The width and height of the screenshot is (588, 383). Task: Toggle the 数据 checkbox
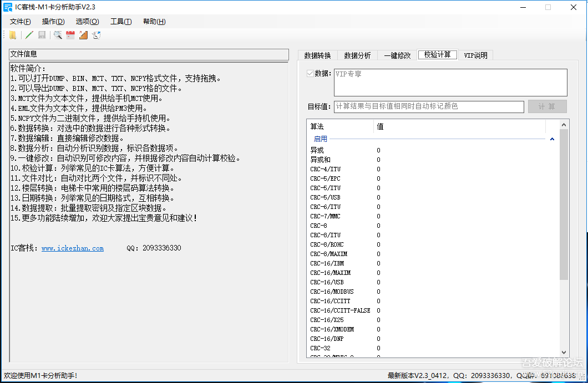(x=310, y=74)
